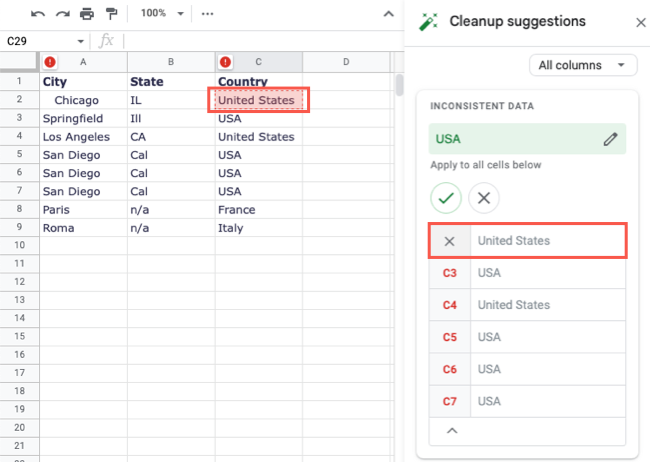The width and height of the screenshot is (650, 462).
Task: Click the Redo arrow icon
Action: [62, 14]
